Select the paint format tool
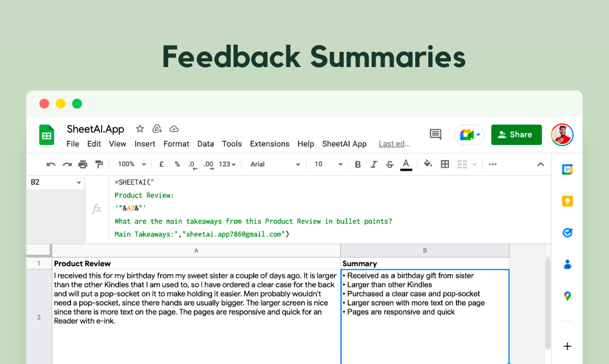This screenshot has width=609, height=364. (99, 164)
